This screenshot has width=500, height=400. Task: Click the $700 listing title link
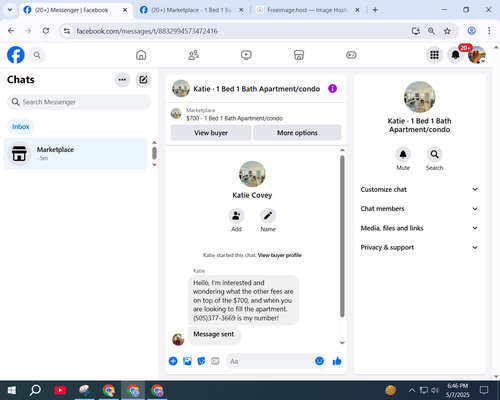pyautogui.click(x=234, y=118)
